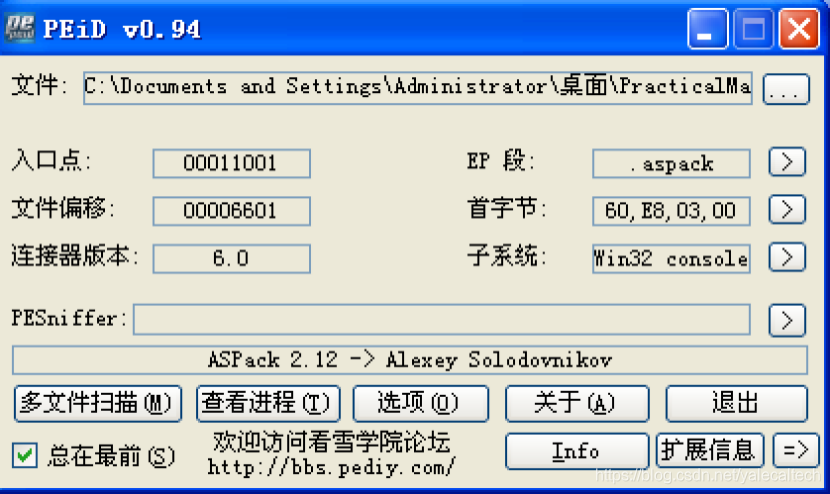This screenshot has height=494, width=830.
Task: Click the PEiD title bar icon
Action: 20,28
